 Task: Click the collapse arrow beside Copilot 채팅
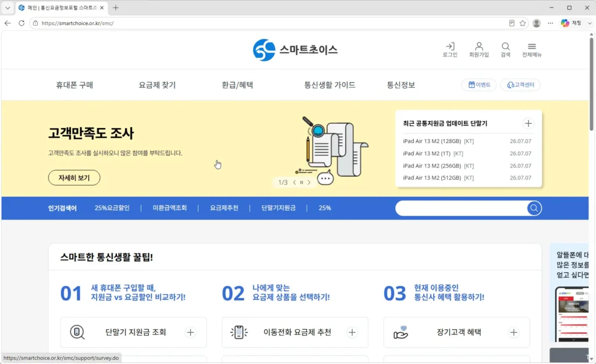pos(590,23)
